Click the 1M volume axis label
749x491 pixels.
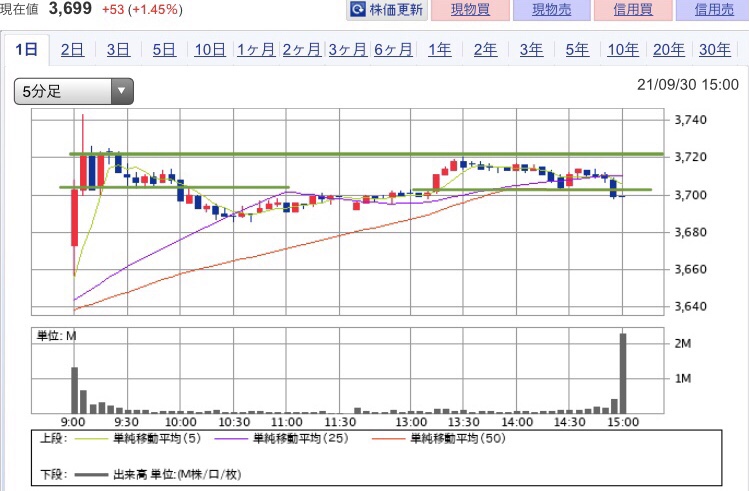tap(683, 379)
